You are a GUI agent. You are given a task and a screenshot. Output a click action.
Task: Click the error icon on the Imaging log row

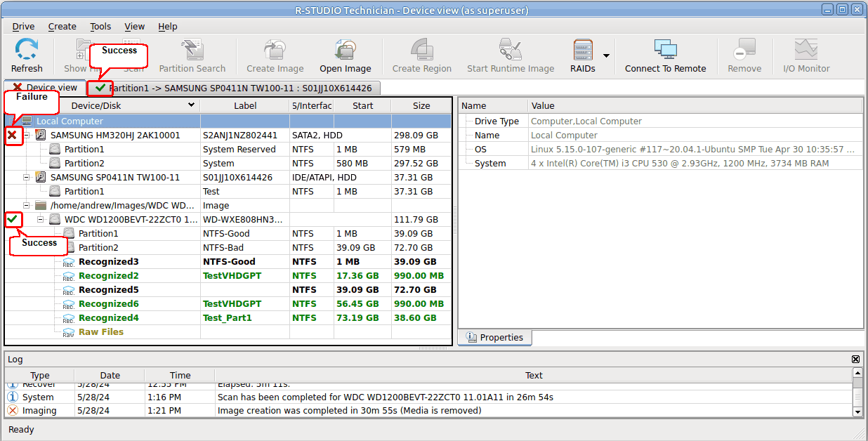tap(12, 411)
